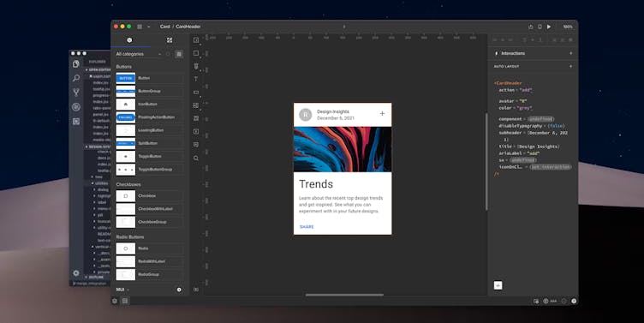644x323 pixels.
Task: Select the LoadingButton component
Action: pyautogui.click(x=150, y=130)
